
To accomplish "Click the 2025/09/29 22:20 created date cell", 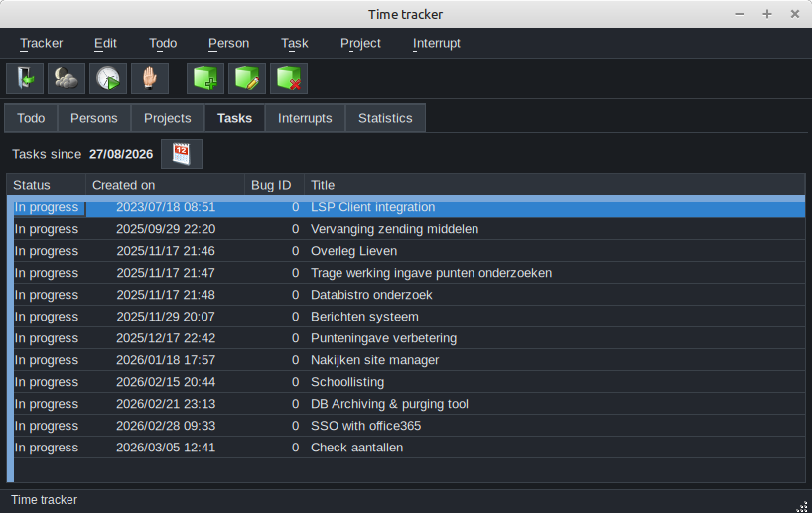I will (166, 229).
